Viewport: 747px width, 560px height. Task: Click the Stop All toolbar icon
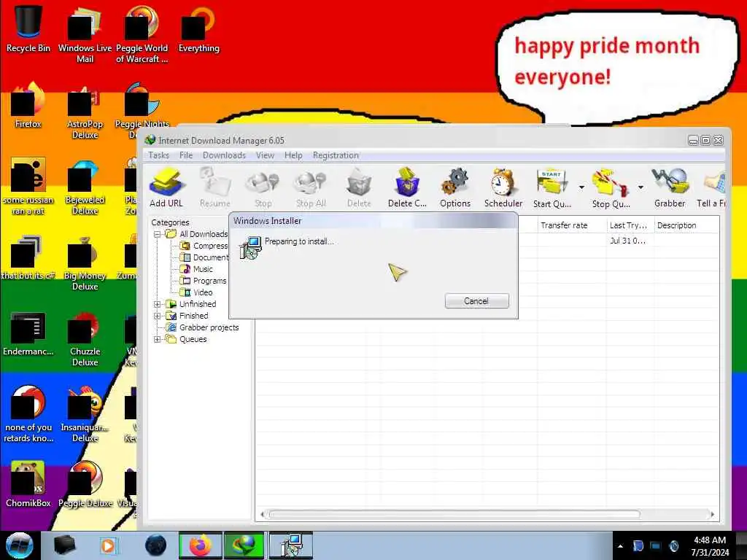(x=311, y=187)
